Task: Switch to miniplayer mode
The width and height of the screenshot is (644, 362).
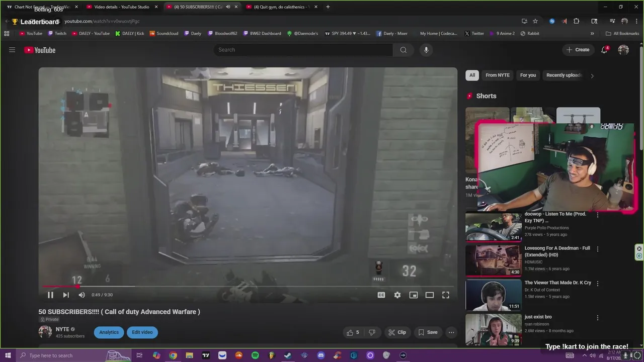Action: pyautogui.click(x=414, y=295)
